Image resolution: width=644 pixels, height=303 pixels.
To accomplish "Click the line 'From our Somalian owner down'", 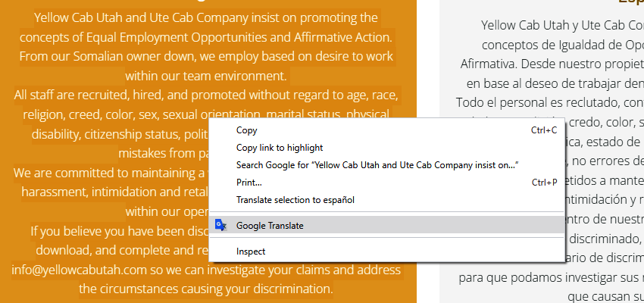I will [206, 56].
